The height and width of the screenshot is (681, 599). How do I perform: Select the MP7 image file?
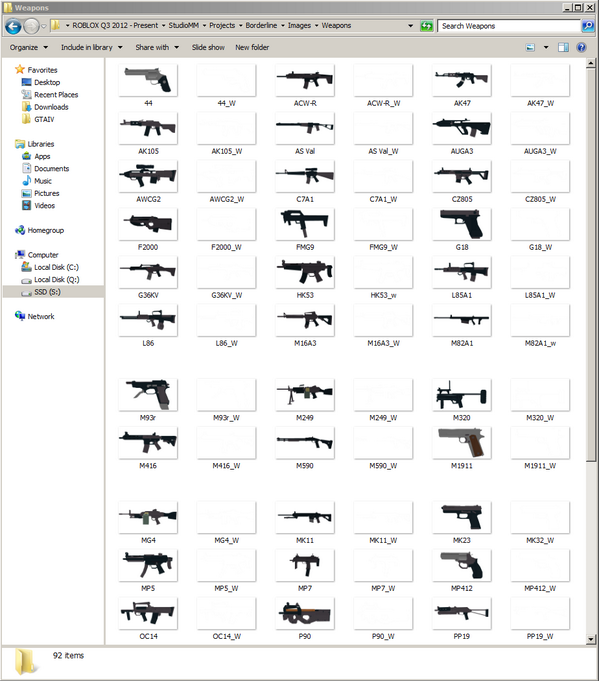pos(305,565)
